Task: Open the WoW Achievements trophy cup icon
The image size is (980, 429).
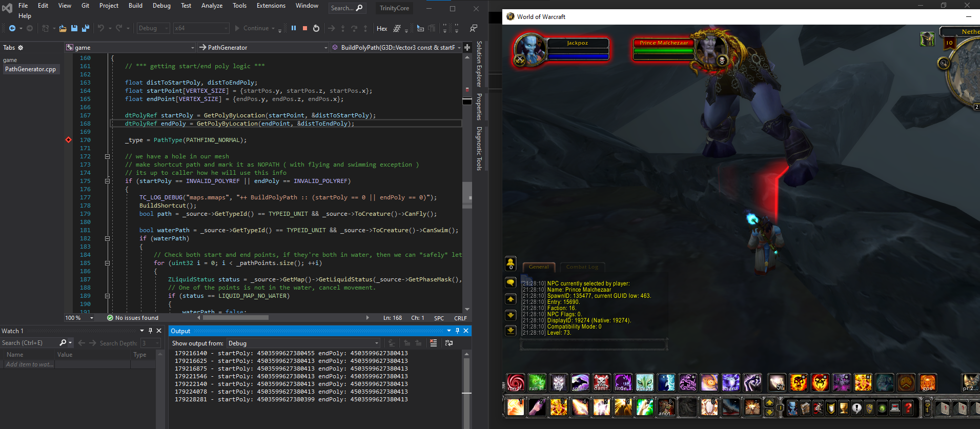Action: click(x=844, y=408)
